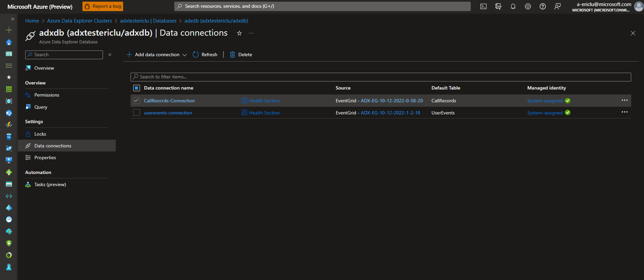644x280 pixels.
Task: Open Cloud Shell from top bar
Action: pyautogui.click(x=483, y=6)
